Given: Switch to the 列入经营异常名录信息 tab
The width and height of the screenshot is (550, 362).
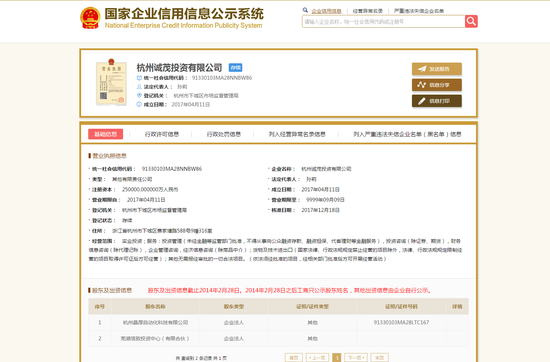Looking at the screenshot, I should (x=297, y=134).
